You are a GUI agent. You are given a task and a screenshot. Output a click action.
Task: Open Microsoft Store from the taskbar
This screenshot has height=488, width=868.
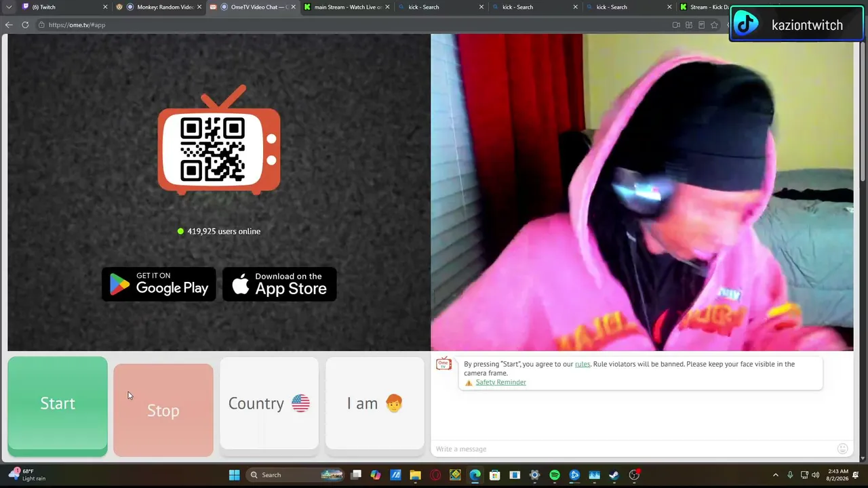pos(495,475)
